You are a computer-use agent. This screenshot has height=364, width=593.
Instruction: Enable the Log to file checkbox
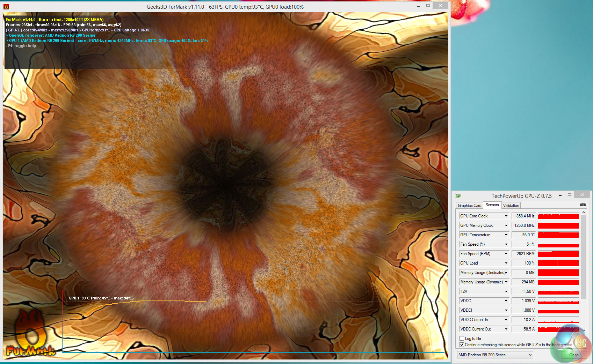pos(462,339)
